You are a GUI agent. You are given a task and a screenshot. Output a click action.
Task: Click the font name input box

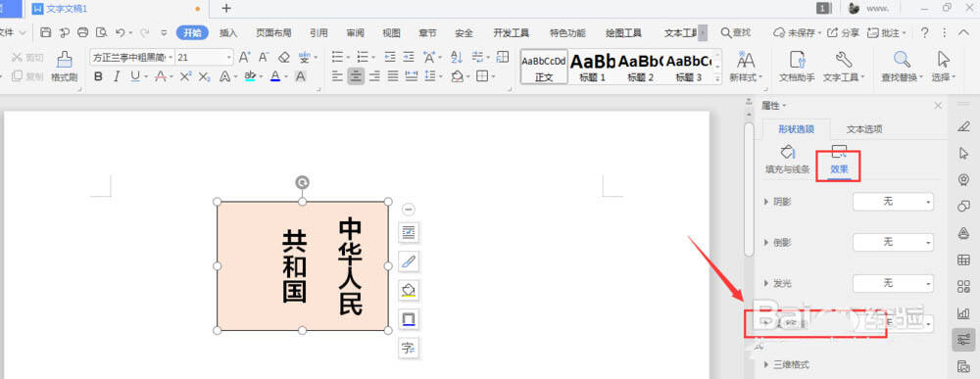128,58
